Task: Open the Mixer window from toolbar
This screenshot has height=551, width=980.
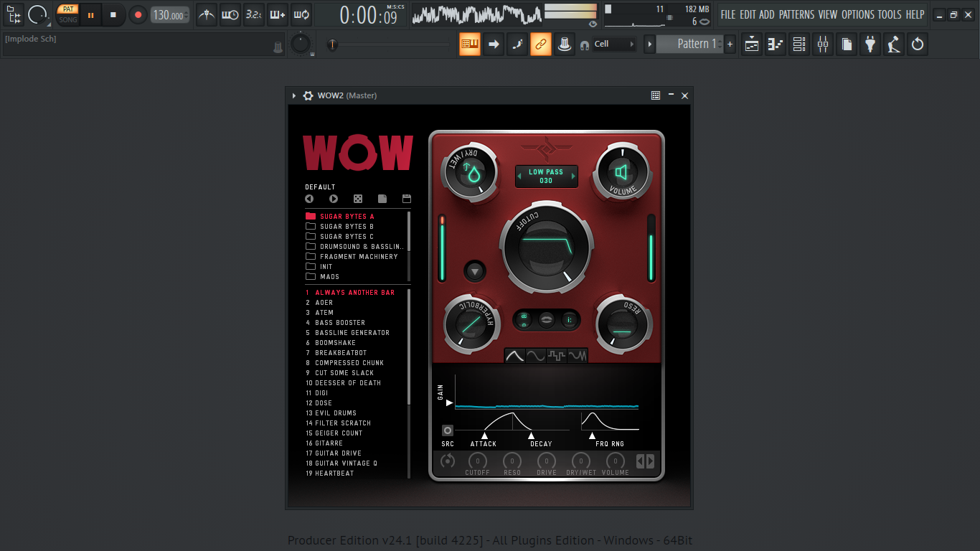Action: [823, 44]
